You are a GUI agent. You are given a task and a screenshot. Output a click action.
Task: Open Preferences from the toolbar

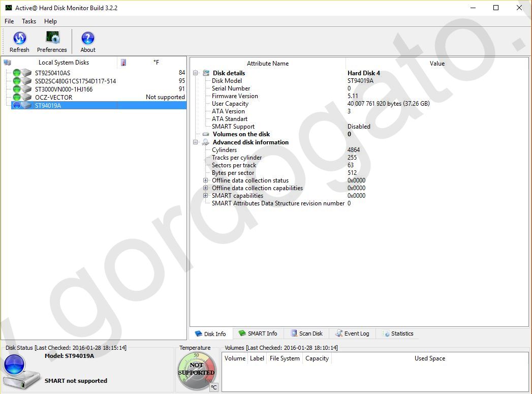click(x=52, y=38)
